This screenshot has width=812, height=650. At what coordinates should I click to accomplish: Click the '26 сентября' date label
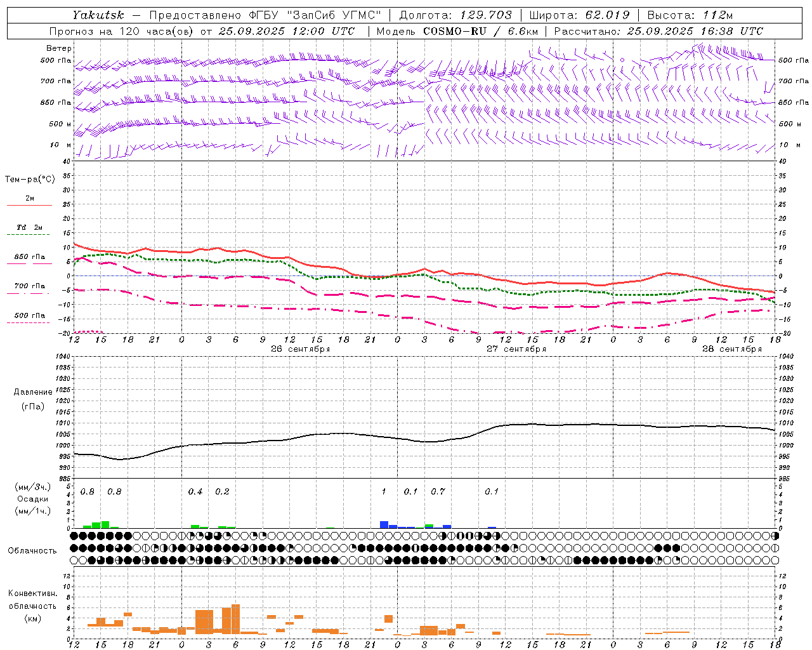pos(300,349)
